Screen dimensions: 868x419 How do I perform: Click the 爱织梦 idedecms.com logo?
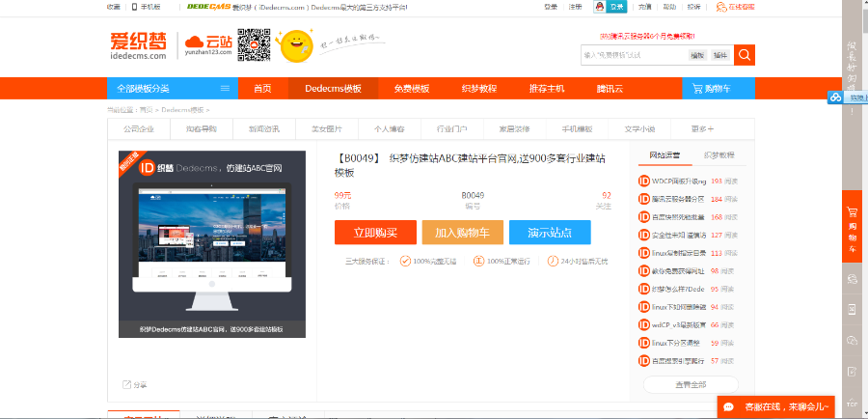(x=138, y=45)
